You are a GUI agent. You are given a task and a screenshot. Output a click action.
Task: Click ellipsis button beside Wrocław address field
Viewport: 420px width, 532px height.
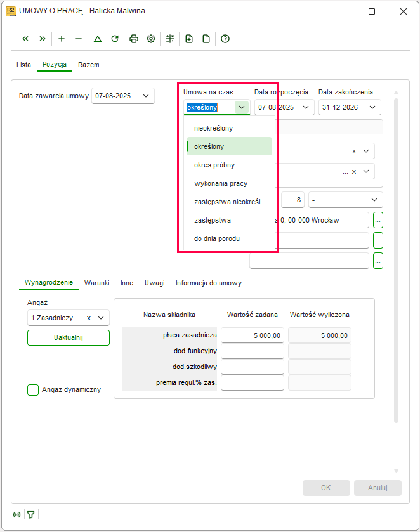[378, 220]
